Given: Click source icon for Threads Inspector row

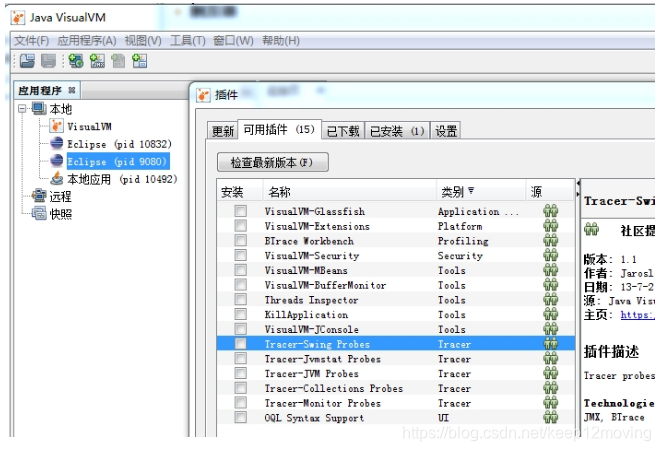Looking at the screenshot, I should point(551,299).
